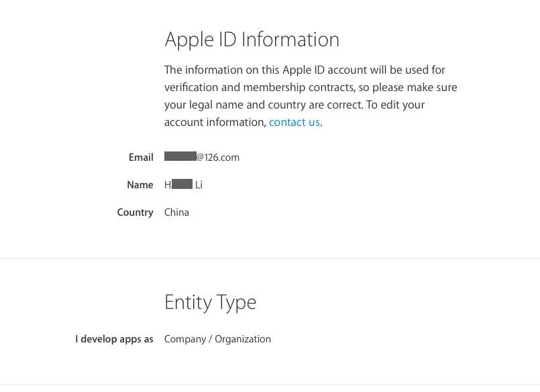Select the Name label
This screenshot has width=540, height=392.
point(140,185)
